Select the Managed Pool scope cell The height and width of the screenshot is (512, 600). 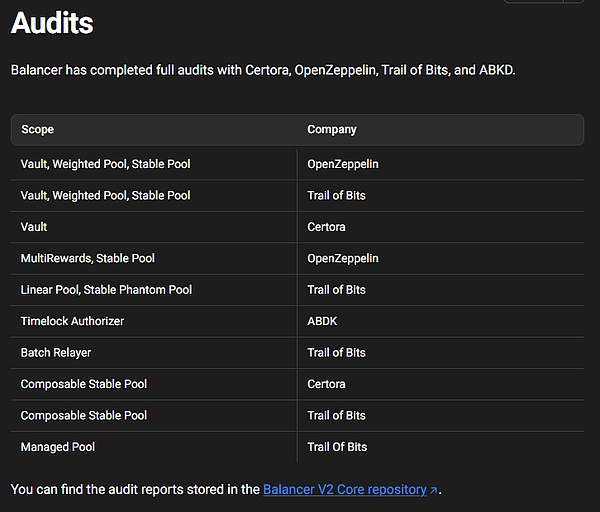[58, 447]
